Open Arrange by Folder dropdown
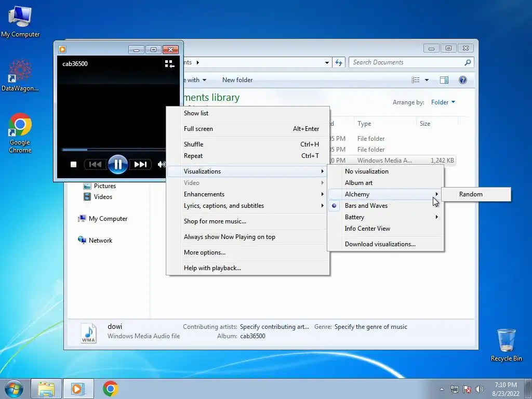This screenshot has width=532, height=399. (x=443, y=102)
